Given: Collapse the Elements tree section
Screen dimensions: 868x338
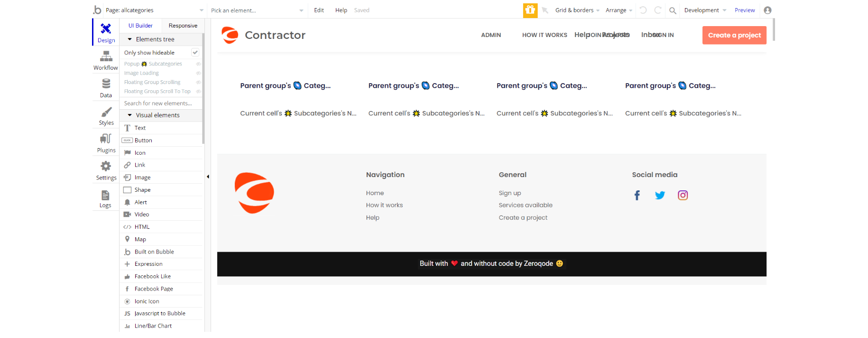Looking at the screenshot, I should pos(129,39).
